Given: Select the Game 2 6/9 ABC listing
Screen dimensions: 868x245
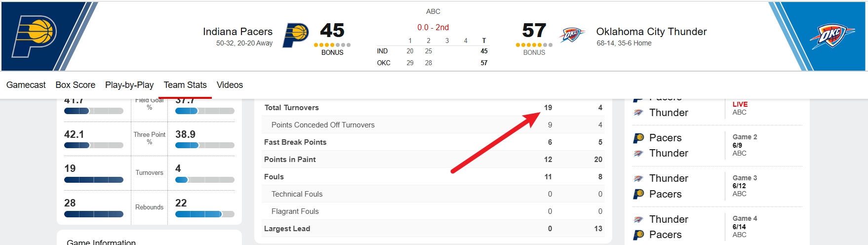Looking at the screenshot, I should (745, 145).
